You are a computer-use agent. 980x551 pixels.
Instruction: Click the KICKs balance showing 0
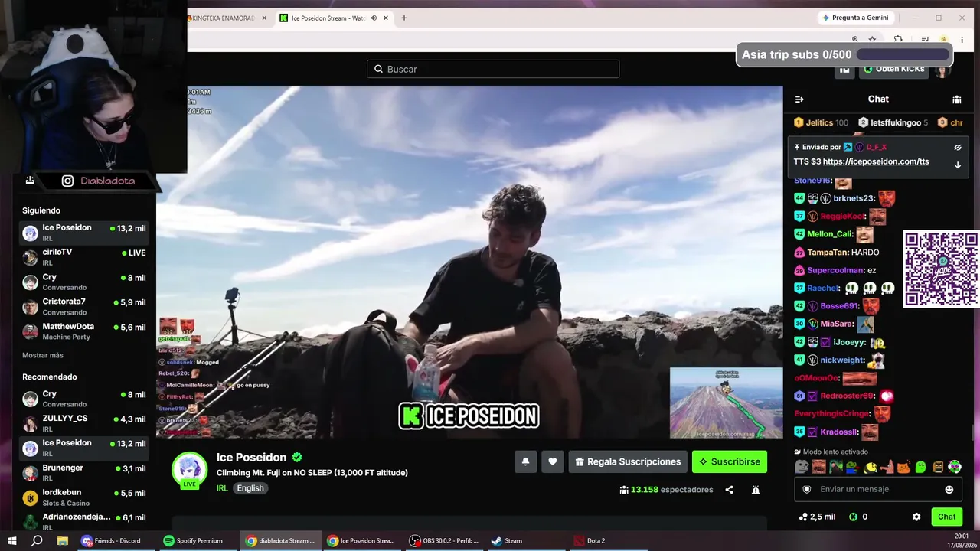tap(858, 517)
